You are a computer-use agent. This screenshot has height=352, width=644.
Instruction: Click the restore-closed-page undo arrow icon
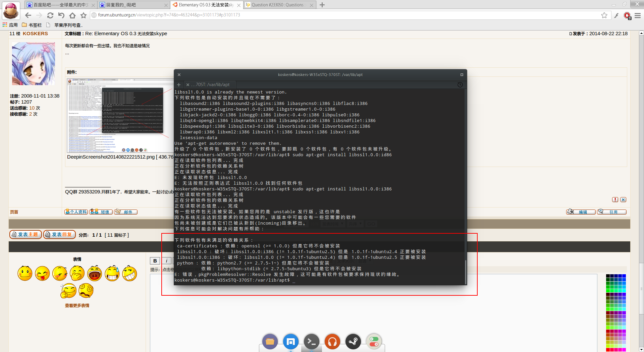pos(61,15)
